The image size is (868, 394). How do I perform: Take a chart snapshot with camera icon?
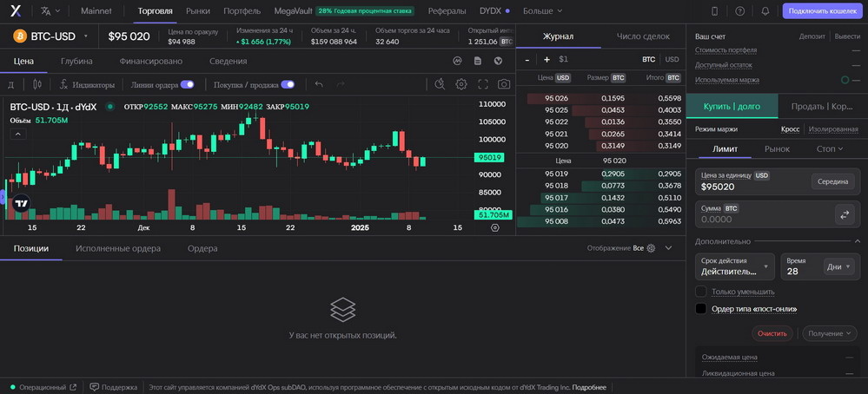504,84
